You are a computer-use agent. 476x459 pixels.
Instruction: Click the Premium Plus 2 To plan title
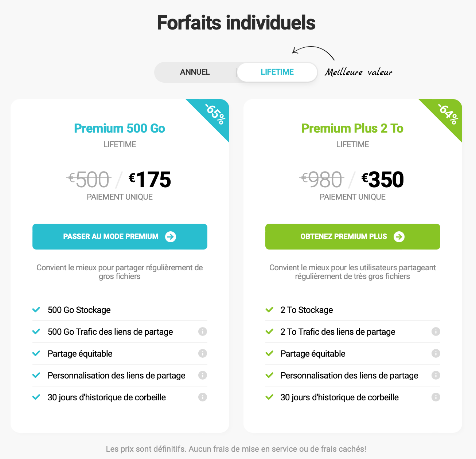(352, 129)
